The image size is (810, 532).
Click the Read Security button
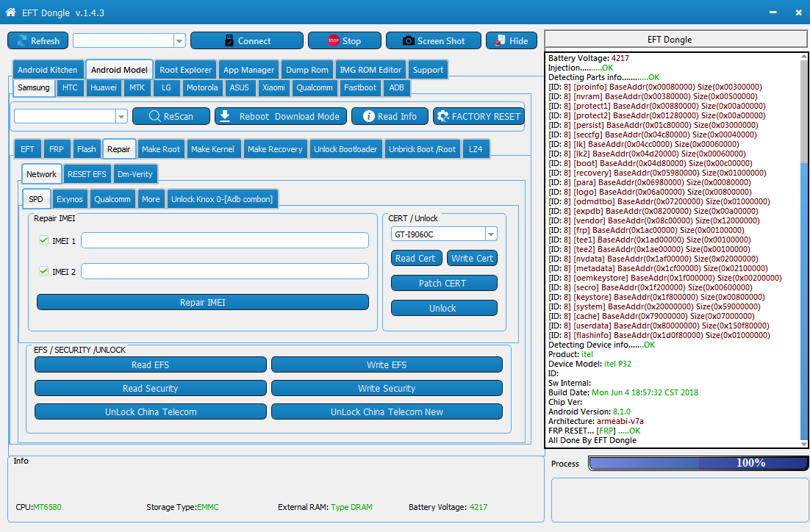[151, 389]
